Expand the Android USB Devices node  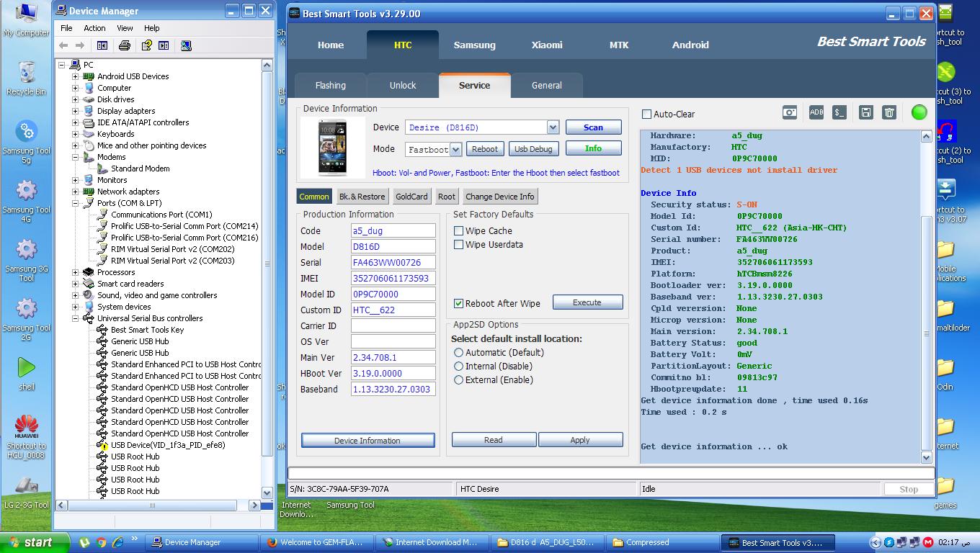click(75, 76)
